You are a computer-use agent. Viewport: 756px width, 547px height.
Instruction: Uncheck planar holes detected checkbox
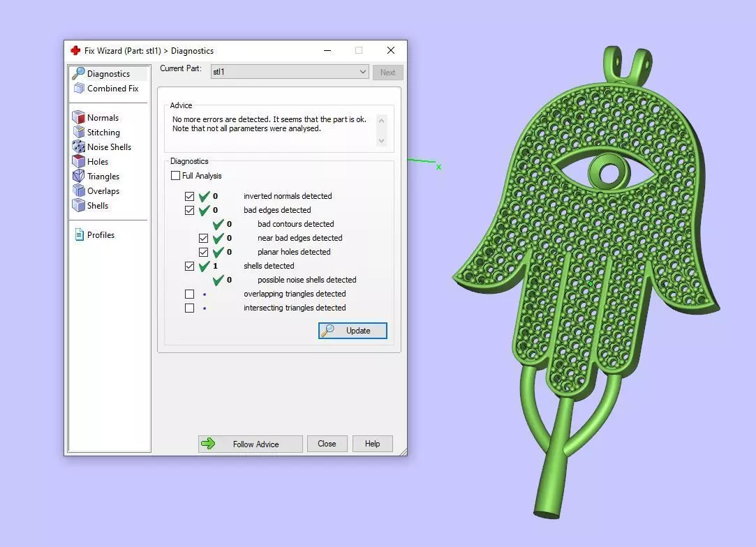(203, 252)
